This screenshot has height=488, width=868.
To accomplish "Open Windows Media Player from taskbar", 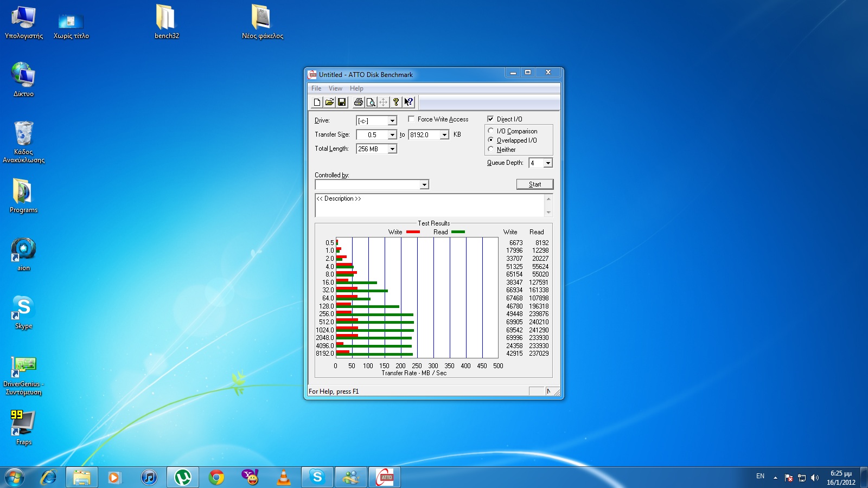I will (x=114, y=478).
